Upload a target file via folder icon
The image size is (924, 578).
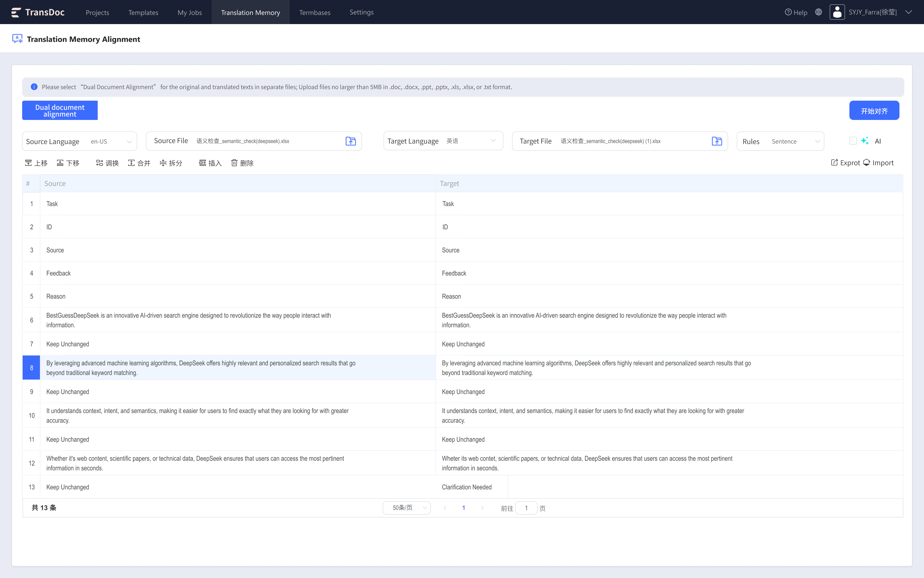click(x=717, y=141)
